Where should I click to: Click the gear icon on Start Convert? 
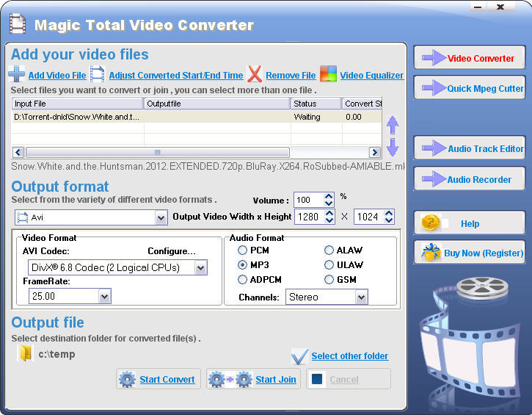coord(127,379)
